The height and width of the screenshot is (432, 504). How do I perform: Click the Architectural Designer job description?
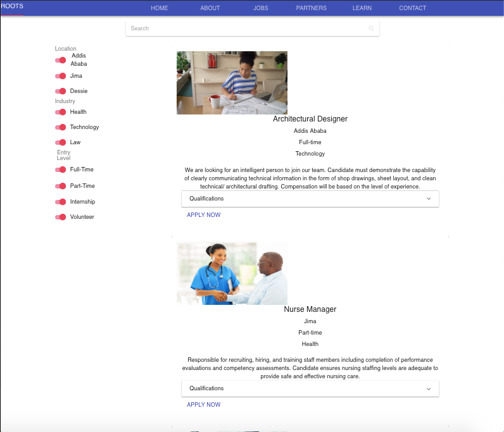310,178
